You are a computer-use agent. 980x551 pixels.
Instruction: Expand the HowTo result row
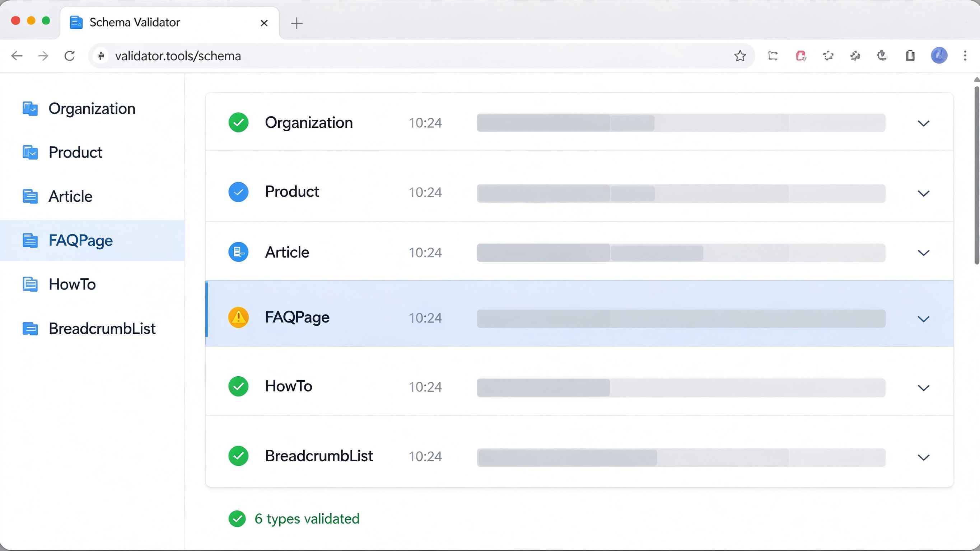pyautogui.click(x=924, y=388)
